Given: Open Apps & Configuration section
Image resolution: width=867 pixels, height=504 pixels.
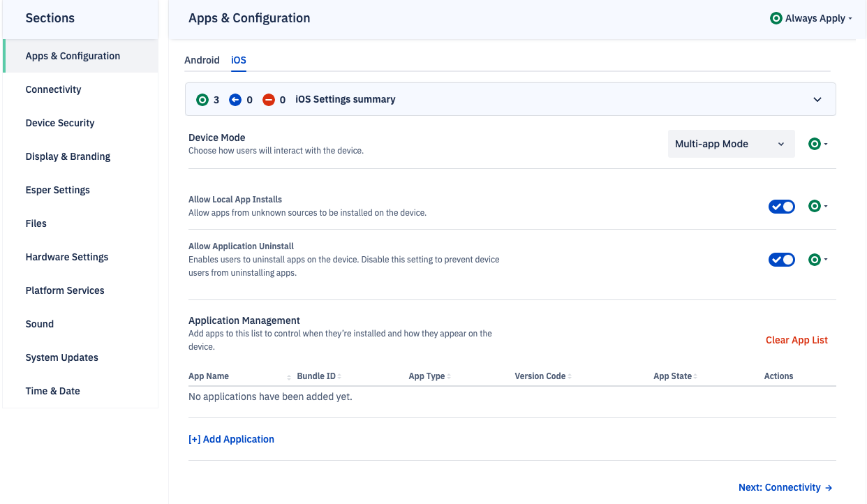Looking at the screenshot, I should (81, 56).
